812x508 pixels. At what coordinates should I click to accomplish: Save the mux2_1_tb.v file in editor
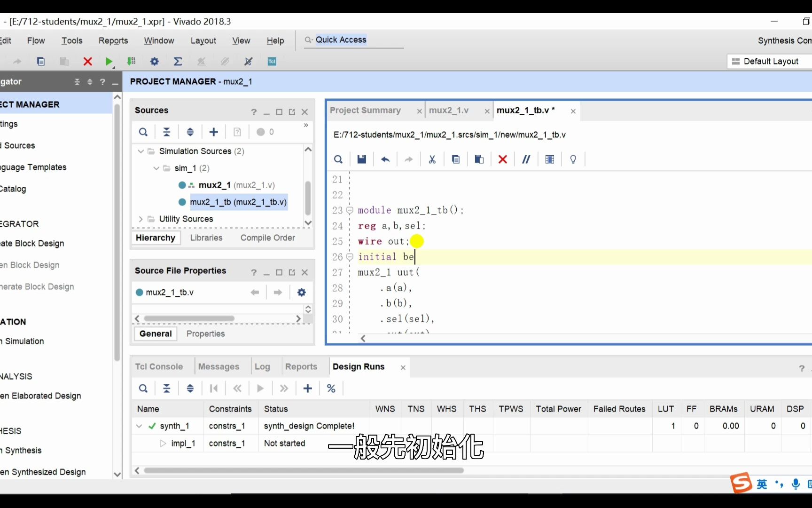pos(361,159)
